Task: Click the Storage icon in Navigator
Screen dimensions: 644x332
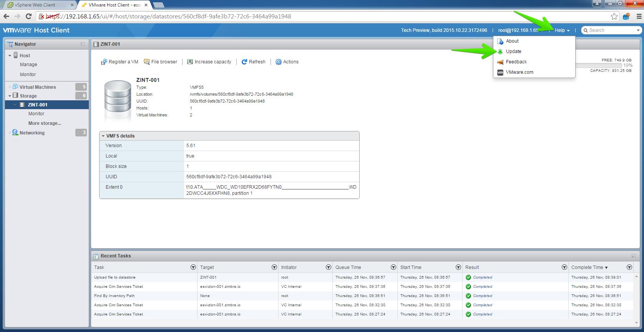Action: pos(15,96)
